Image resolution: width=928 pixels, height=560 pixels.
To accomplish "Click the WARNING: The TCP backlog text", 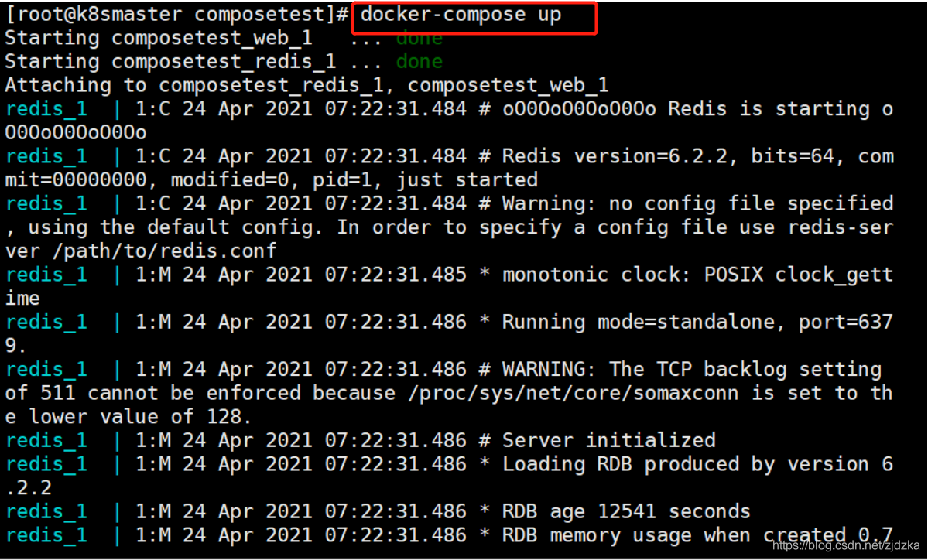I will [x=645, y=369].
